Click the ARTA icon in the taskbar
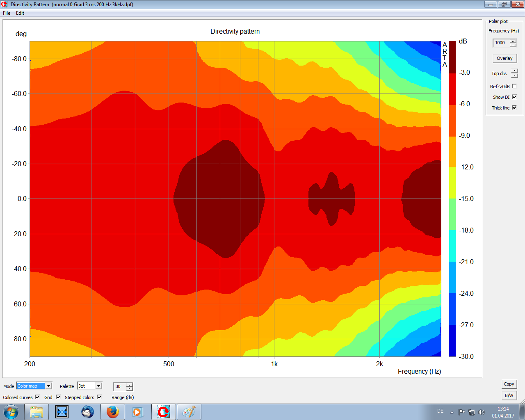Screen dimensions: 525x420 tap(164, 412)
